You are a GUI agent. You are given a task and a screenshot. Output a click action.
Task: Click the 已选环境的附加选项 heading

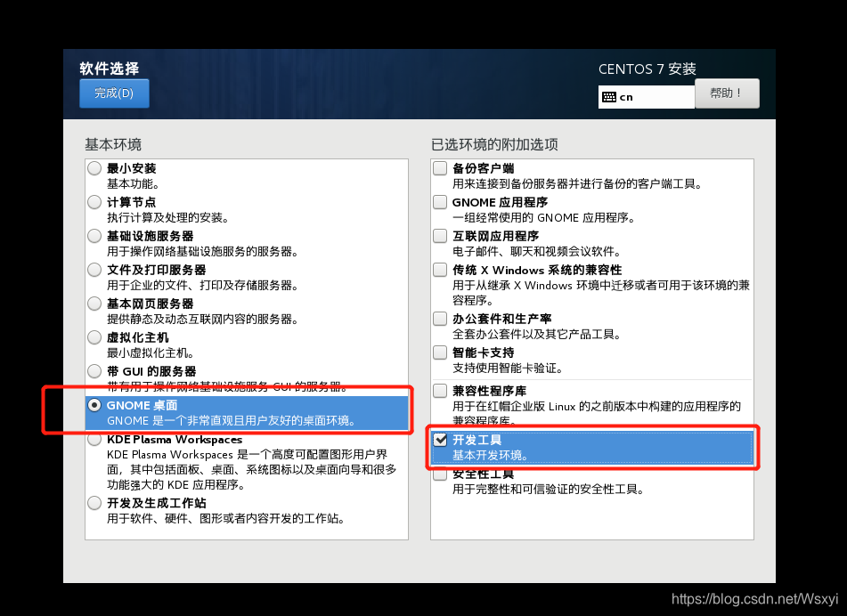point(494,145)
